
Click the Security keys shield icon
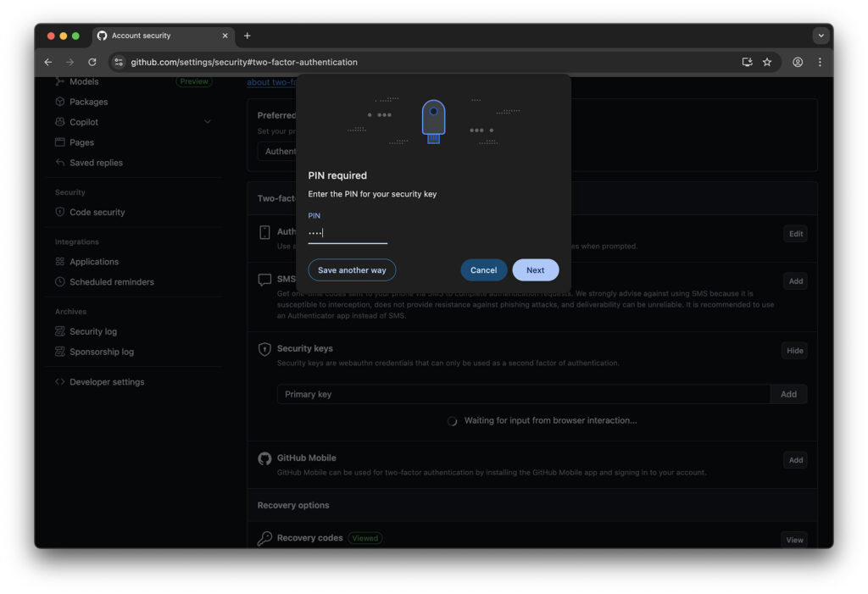tap(264, 349)
